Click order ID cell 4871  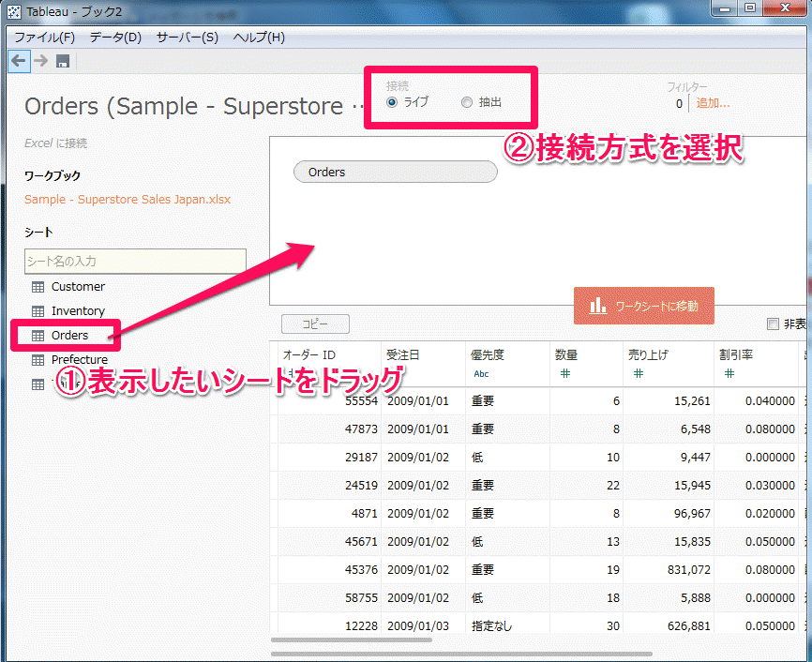tap(365, 513)
